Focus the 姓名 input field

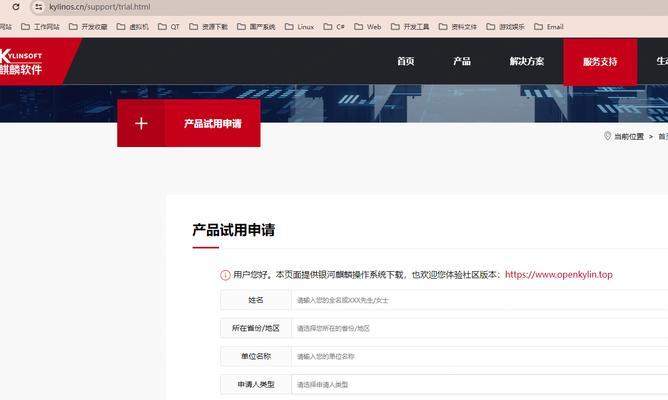click(479, 300)
